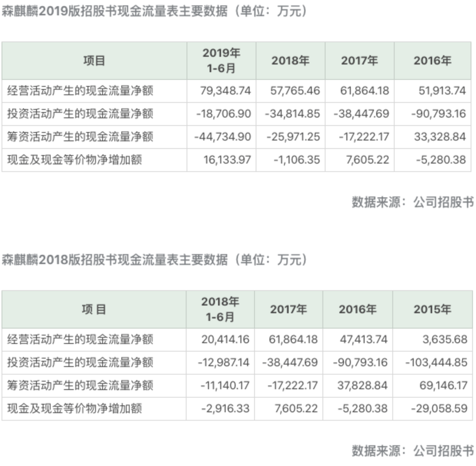Image resolution: width=476 pixels, height=466 pixels.
Task: Click the figure 51,913.74
Action: (x=442, y=91)
